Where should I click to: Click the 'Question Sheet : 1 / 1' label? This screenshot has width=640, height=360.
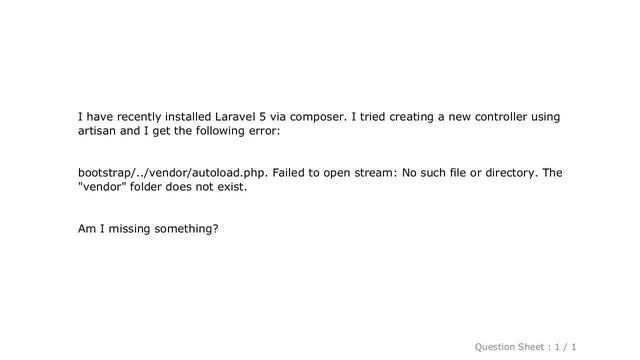pyautogui.click(x=525, y=347)
